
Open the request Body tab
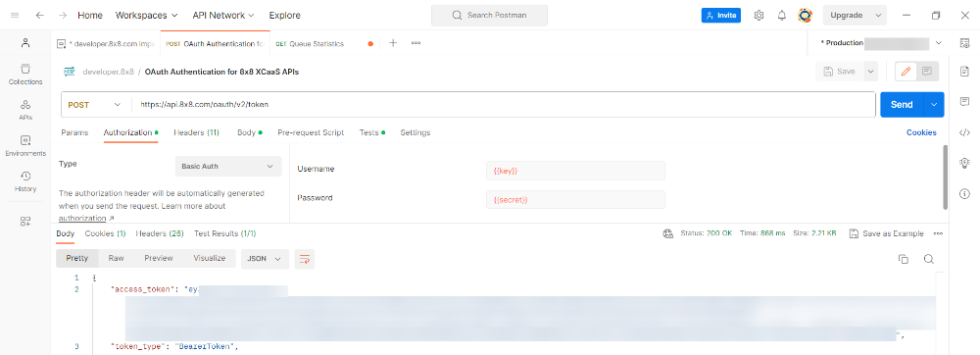click(x=249, y=132)
